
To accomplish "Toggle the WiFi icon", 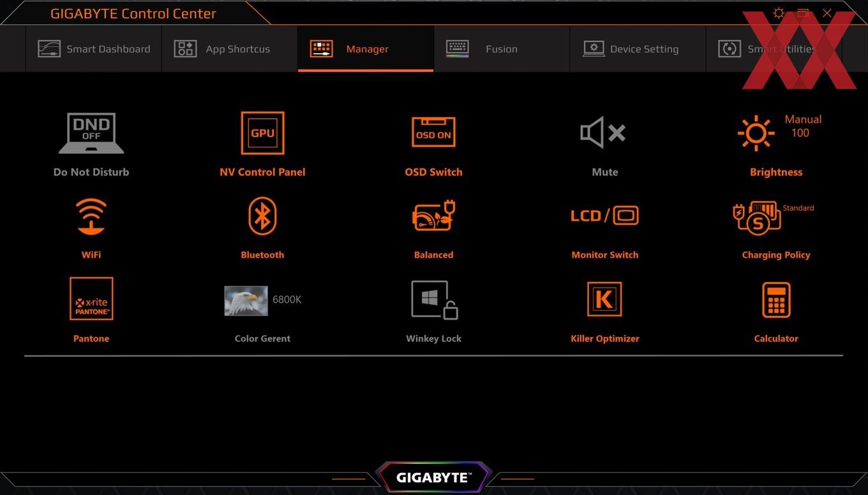I will point(91,216).
